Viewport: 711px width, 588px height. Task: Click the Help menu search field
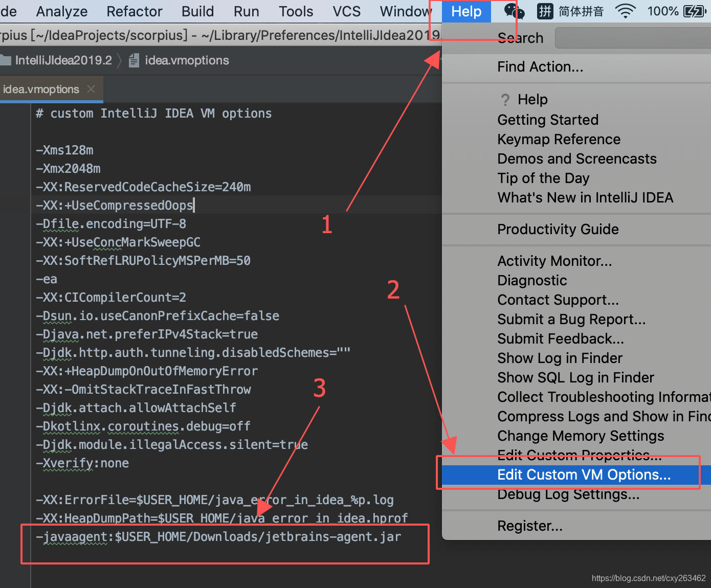[x=633, y=38]
